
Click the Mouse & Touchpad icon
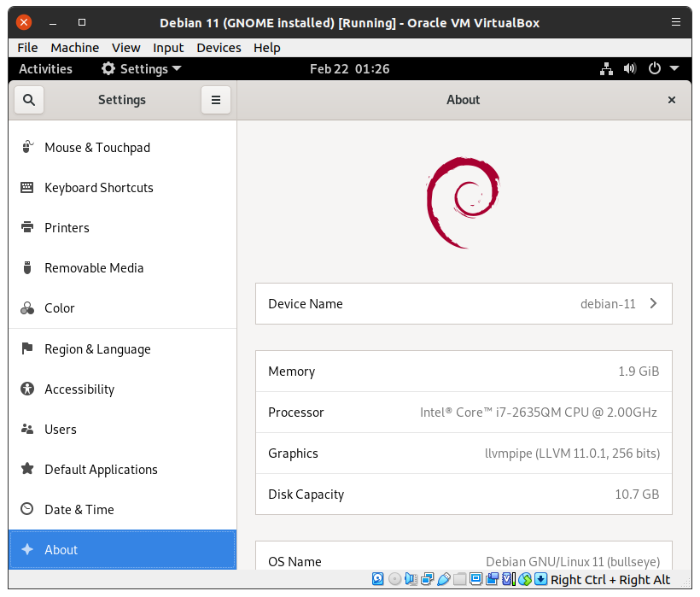27,148
